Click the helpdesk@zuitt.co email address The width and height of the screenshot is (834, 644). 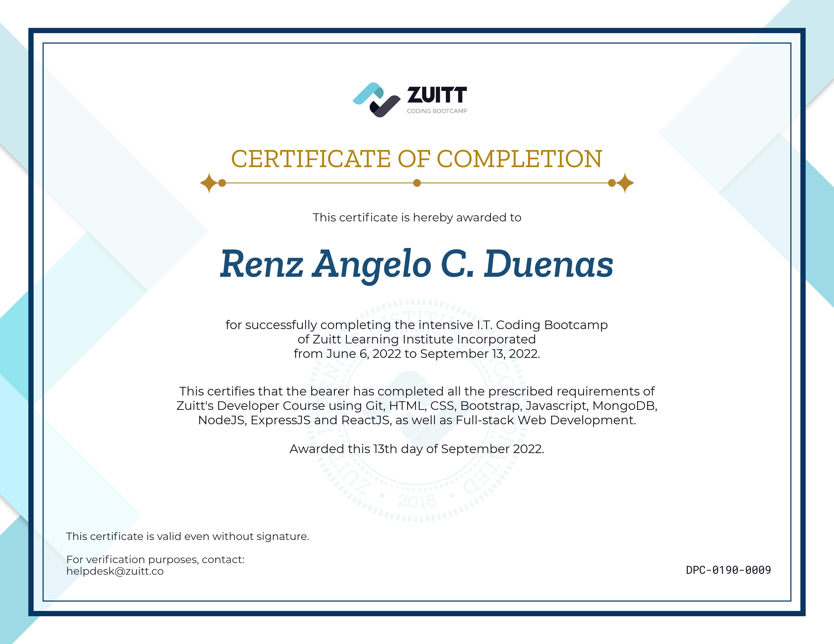pyautogui.click(x=114, y=571)
